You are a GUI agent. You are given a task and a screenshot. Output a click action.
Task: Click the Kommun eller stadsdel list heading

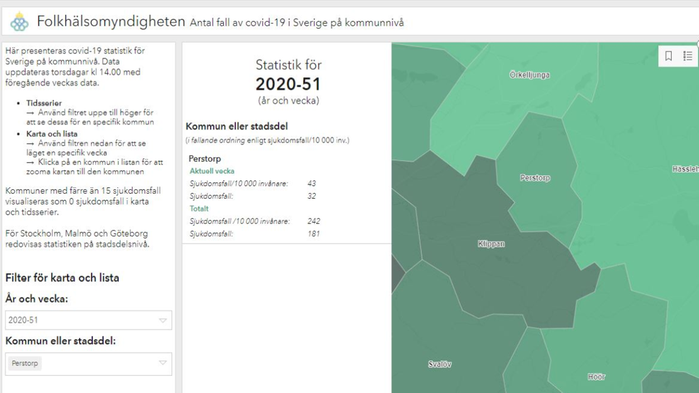[x=237, y=127]
